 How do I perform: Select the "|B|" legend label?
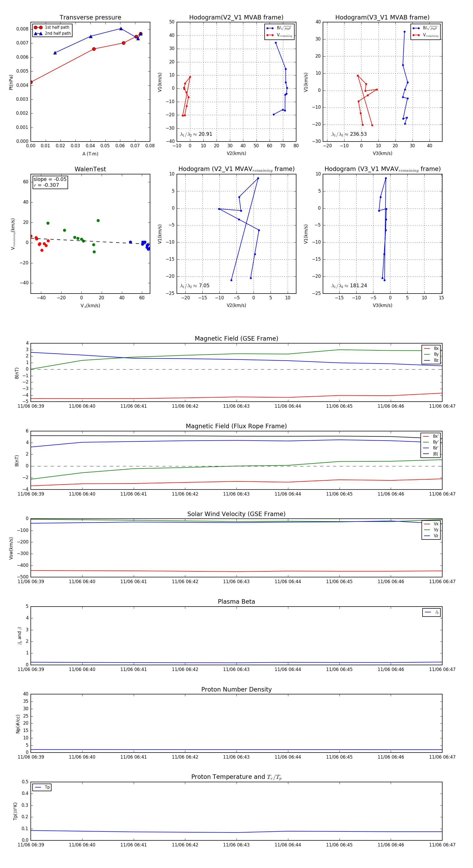[436, 454]
